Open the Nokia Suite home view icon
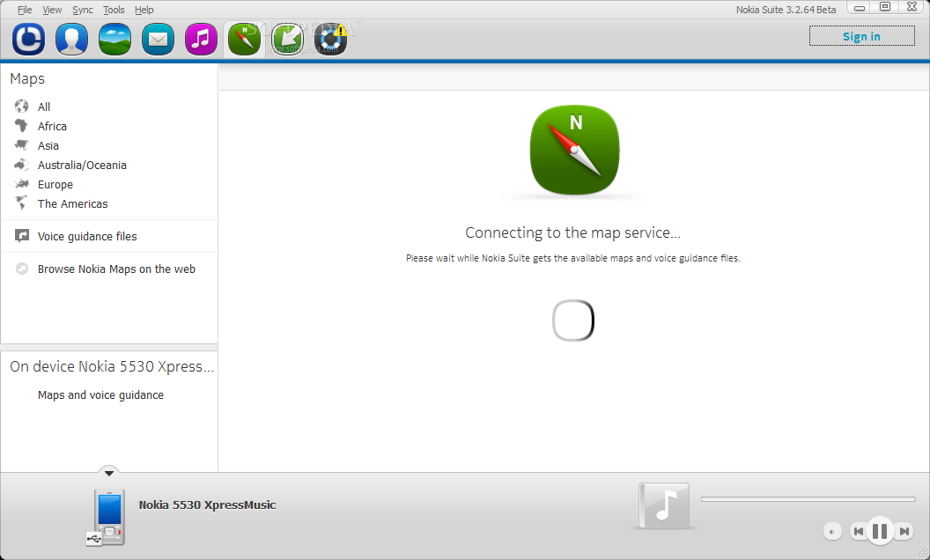 coord(28,39)
